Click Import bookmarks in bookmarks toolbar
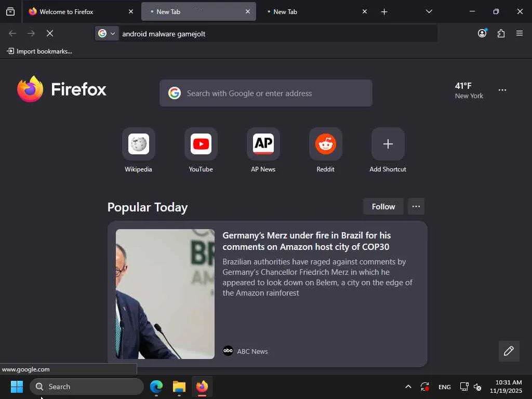 tap(39, 51)
